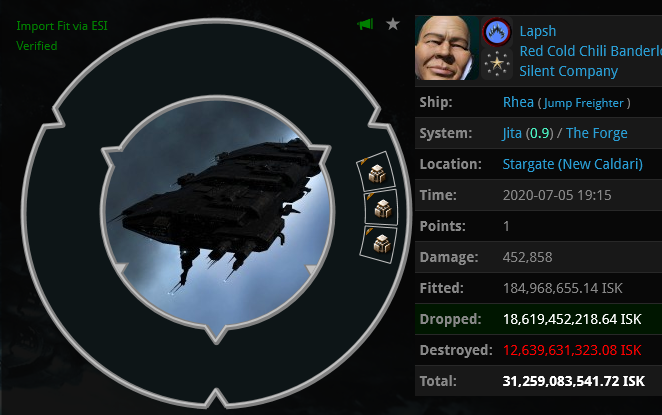Open the Jita system link
The width and height of the screenshot is (662, 415).
512,133
